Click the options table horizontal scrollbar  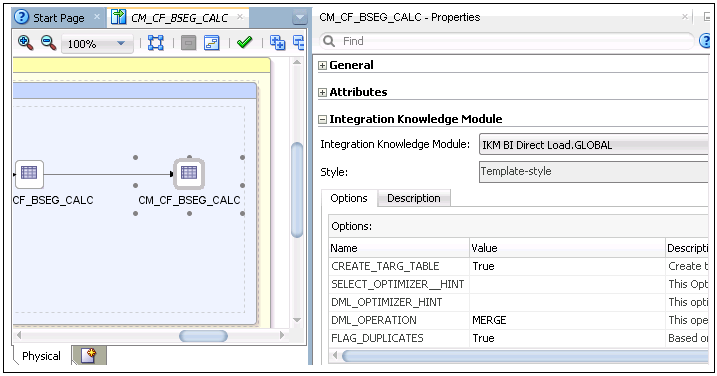525,355
